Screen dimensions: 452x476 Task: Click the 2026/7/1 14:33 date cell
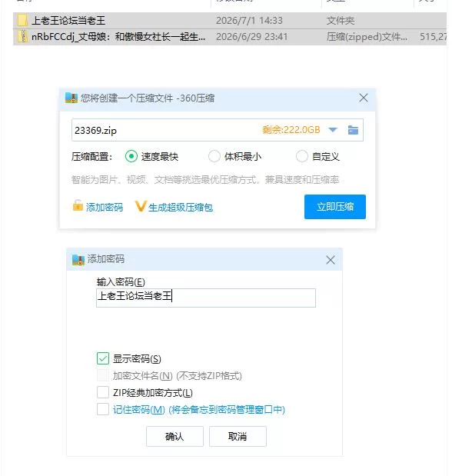[249, 21]
